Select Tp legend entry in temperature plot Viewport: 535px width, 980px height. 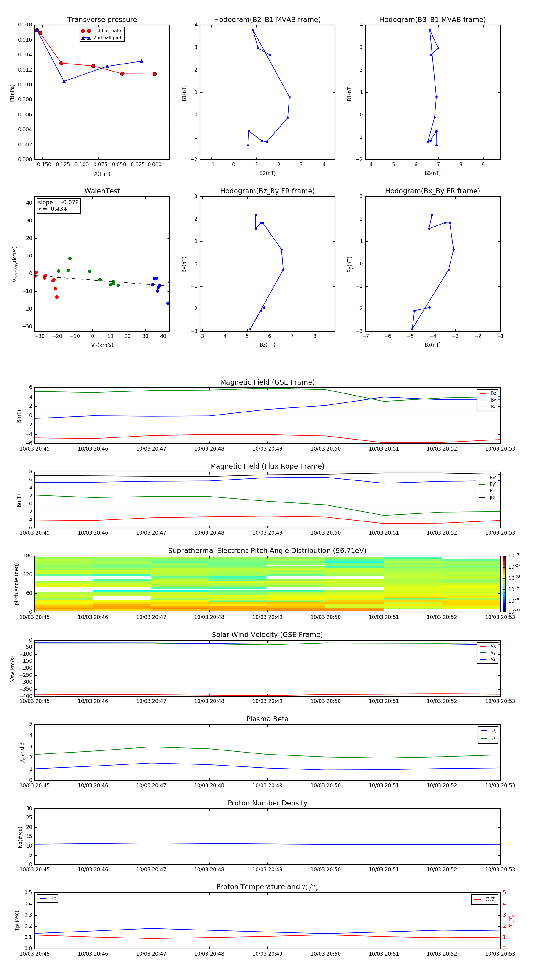point(48,899)
